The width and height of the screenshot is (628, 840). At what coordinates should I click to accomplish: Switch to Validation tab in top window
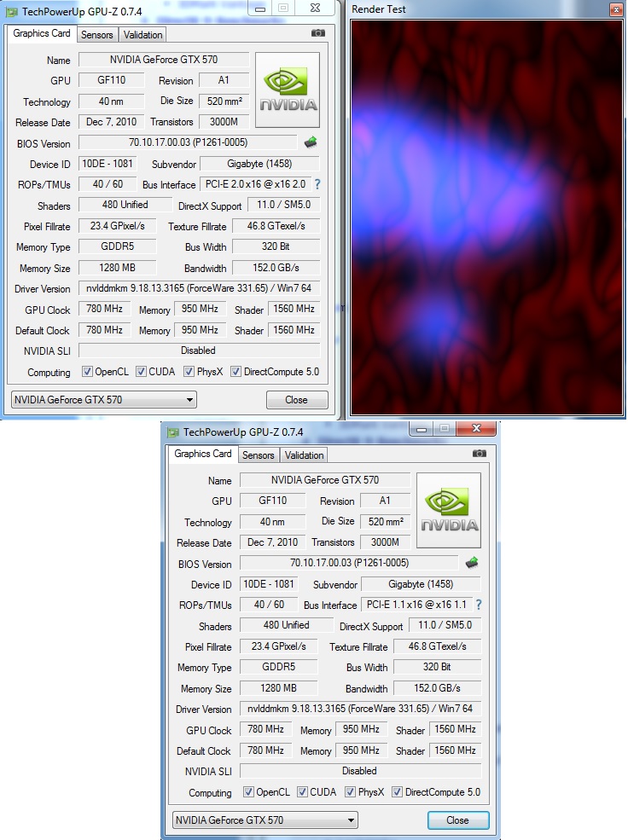point(142,35)
